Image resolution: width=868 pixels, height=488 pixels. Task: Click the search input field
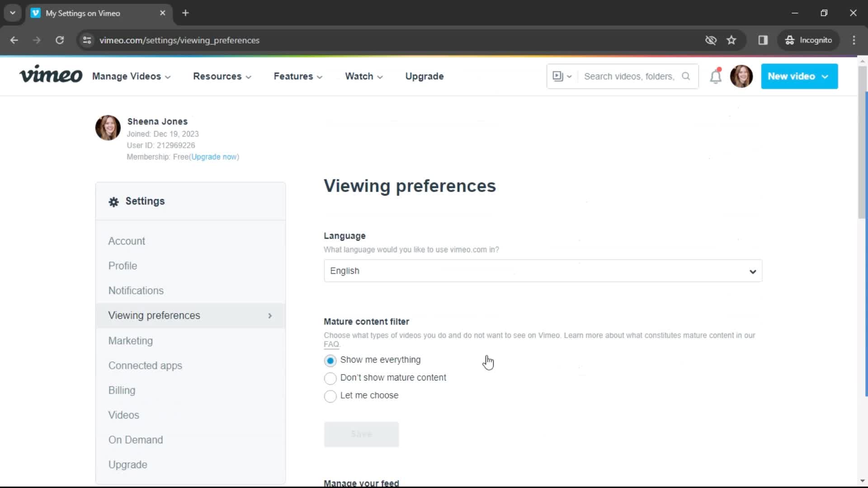click(x=630, y=75)
